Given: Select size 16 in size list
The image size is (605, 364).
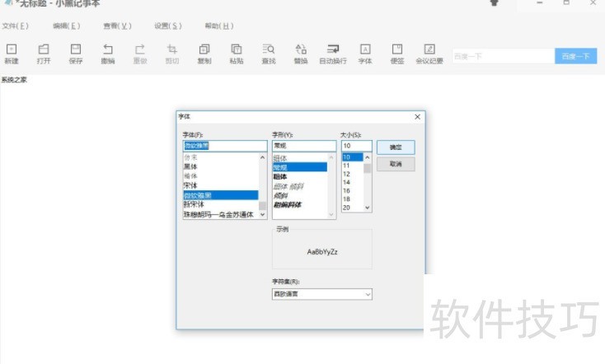Looking at the screenshot, I should pos(353,191).
